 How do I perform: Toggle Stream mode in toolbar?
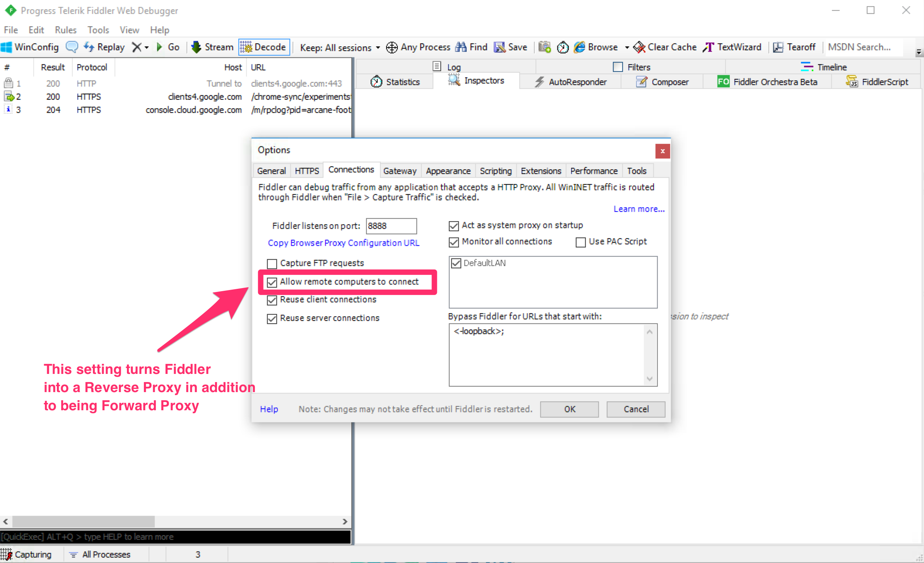pyautogui.click(x=213, y=47)
